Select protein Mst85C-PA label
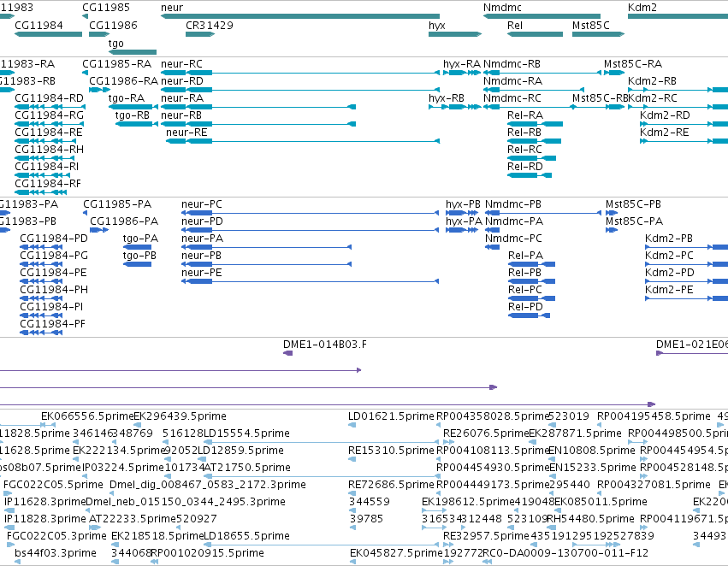The image size is (728, 566). click(x=634, y=221)
